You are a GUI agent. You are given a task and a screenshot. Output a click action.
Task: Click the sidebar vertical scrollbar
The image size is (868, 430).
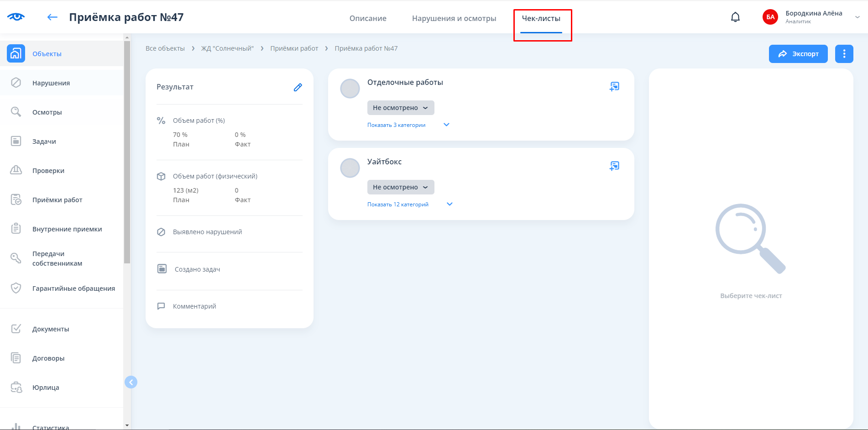127,151
